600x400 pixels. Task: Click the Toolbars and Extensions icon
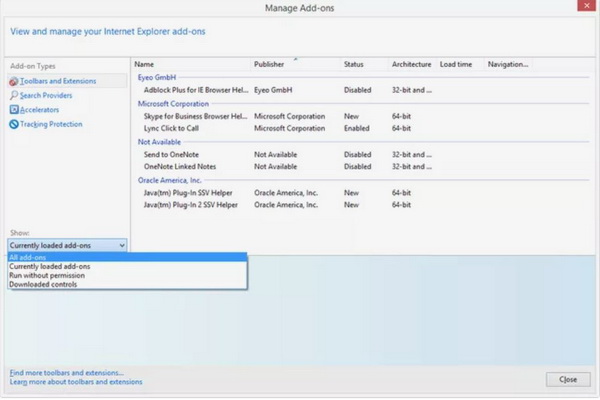click(x=14, y=81)
